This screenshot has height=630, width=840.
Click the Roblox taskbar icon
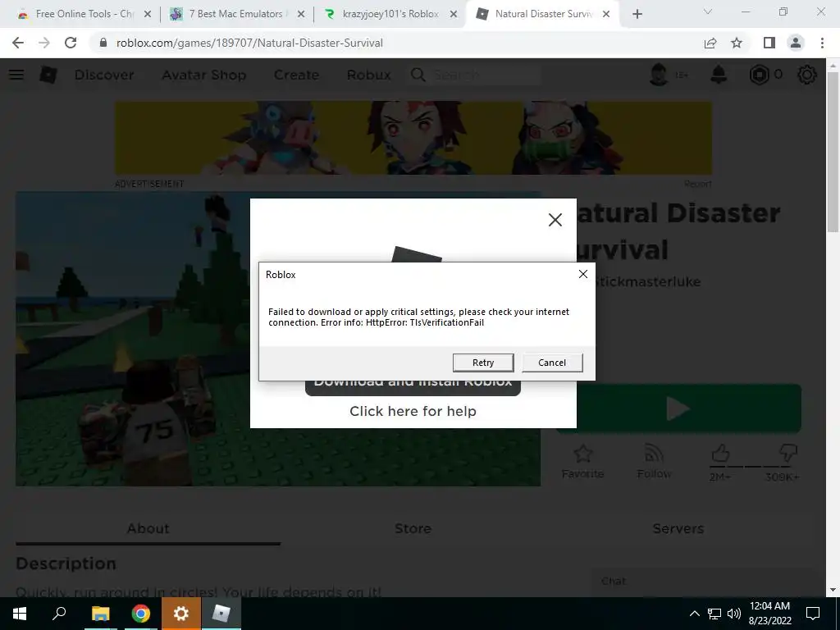(221, 614)
